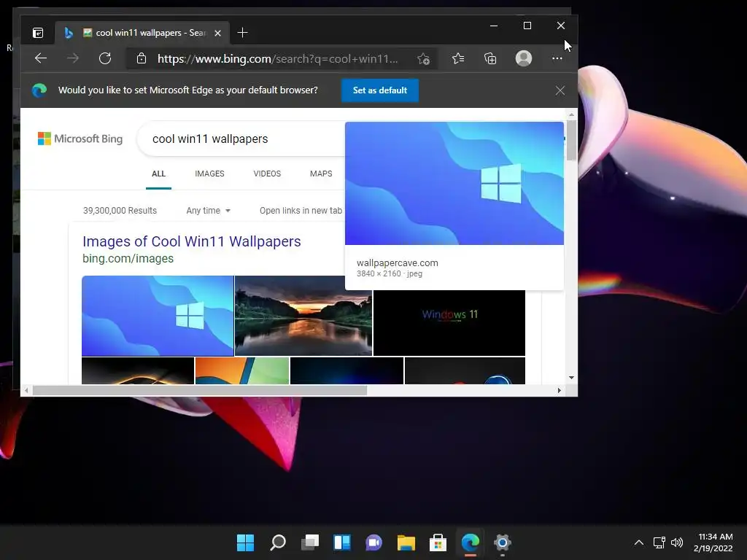Select the ALL search tab
The height and width of the screenshot is (560, 747).
(x=158, y=174)
